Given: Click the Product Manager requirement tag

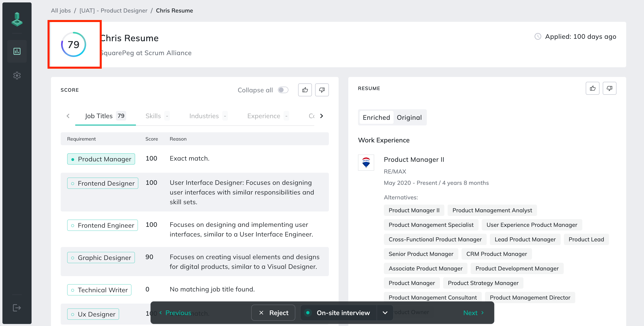Looking at the screenshot, I should click(101, 159).
